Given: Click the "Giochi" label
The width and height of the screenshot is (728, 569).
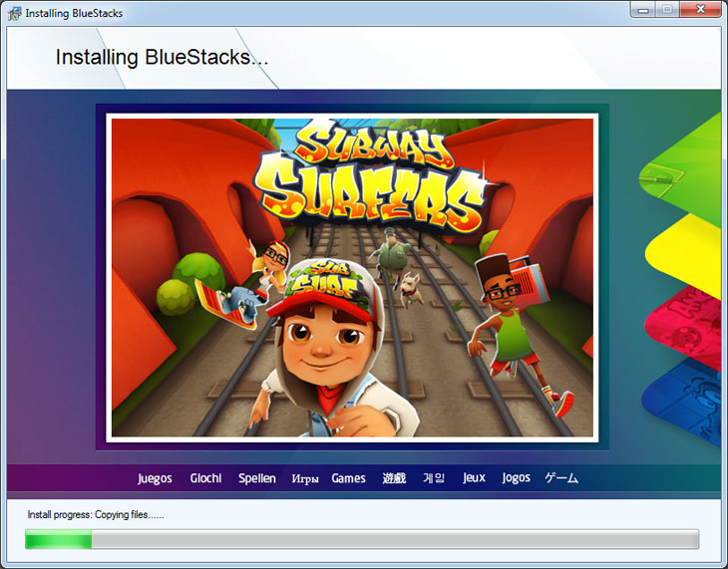Looking at the screenshot, I should click(205, 478).
